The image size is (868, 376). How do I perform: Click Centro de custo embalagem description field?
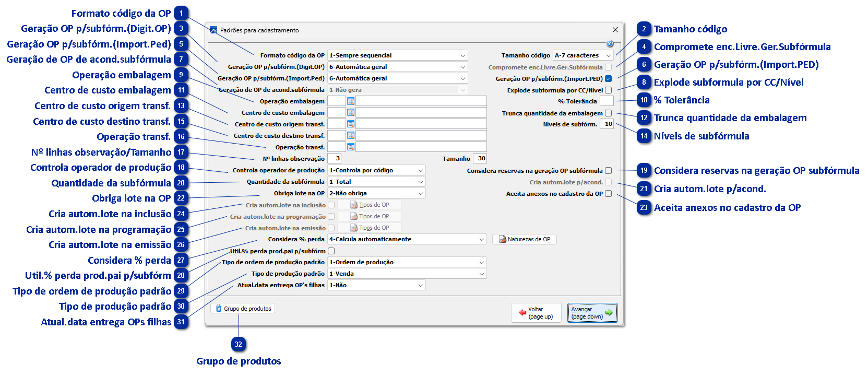pos(421,113)
